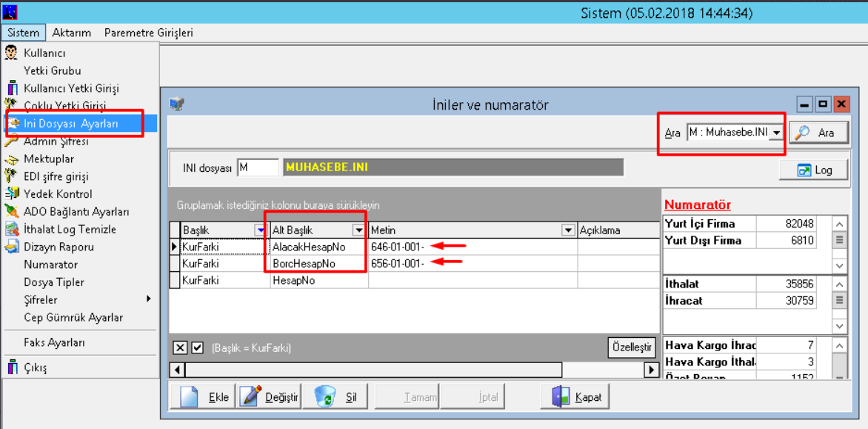Click the 656-01-001- Metin cell

[x=473, y=264]
